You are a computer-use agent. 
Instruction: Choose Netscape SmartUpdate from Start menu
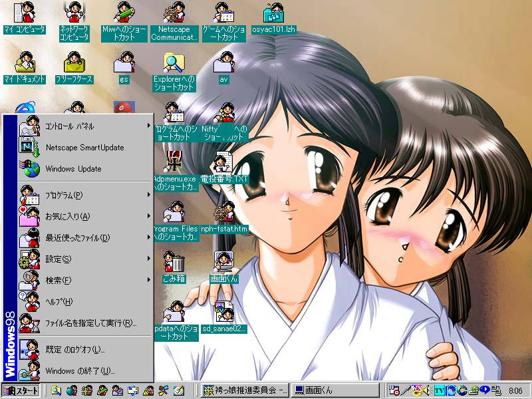pyautogui.click(x=84, y=147)
